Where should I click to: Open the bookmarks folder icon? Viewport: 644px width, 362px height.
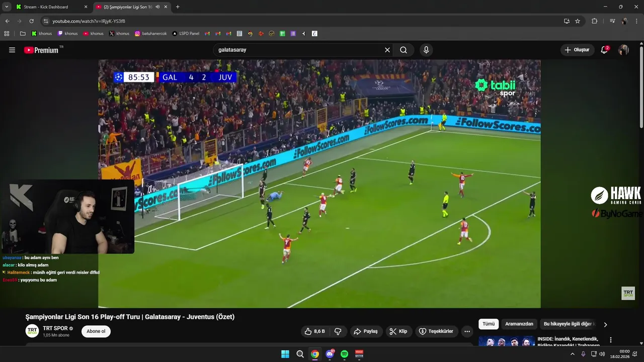23,34
